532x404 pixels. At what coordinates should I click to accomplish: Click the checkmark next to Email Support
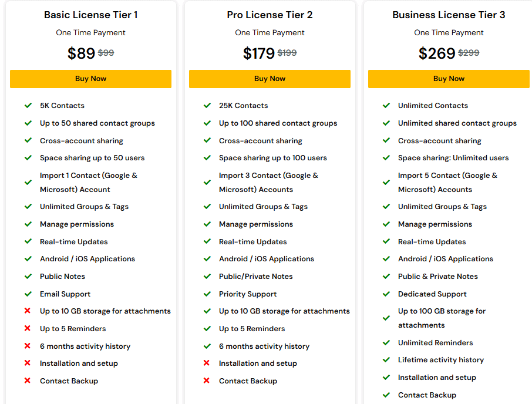tap(28, 294)
